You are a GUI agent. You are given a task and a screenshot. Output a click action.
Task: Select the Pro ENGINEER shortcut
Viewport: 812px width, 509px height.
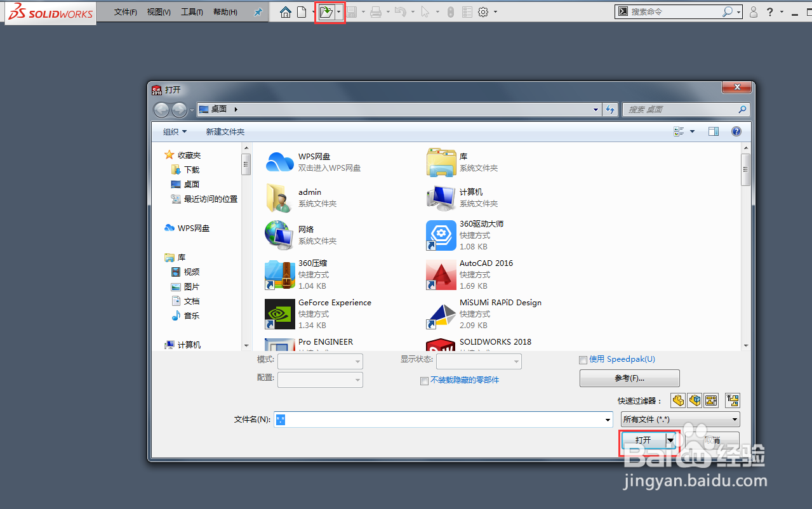(309, 345)
